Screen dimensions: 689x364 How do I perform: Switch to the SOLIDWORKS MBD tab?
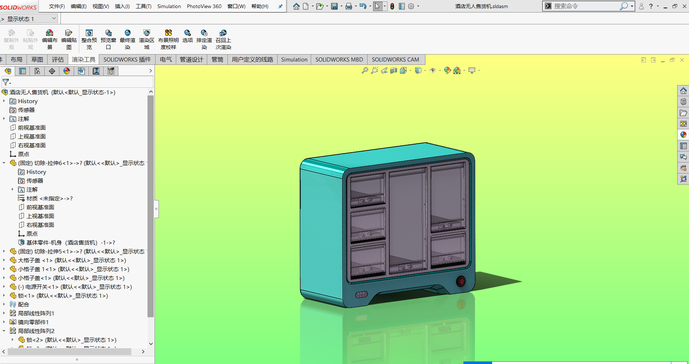[339, 59]
